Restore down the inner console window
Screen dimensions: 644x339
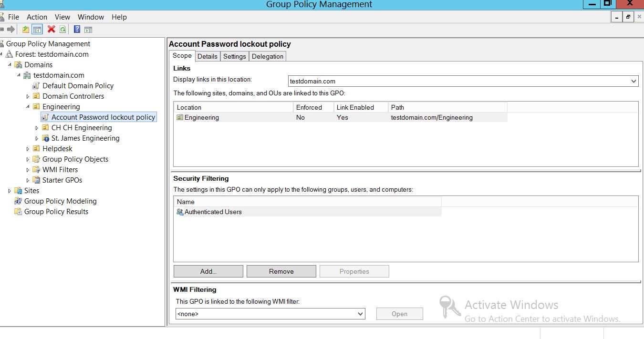pos(628,17)
